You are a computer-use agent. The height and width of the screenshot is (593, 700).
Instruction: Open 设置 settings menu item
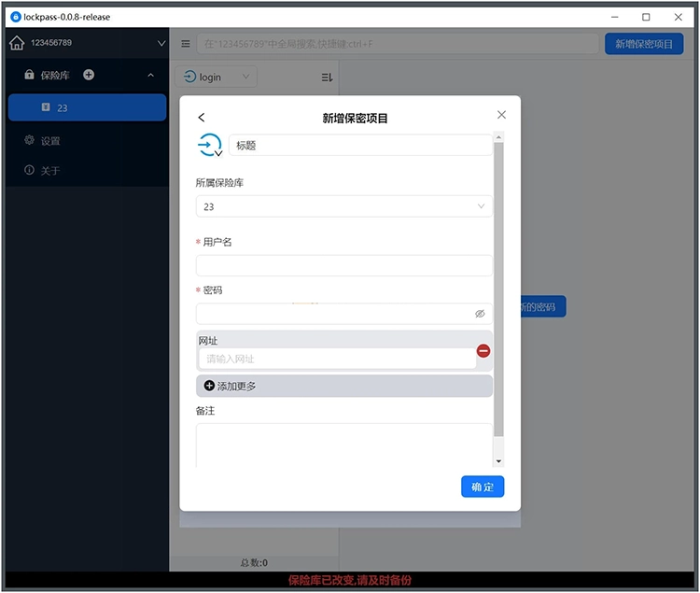(x=49, y=141)
